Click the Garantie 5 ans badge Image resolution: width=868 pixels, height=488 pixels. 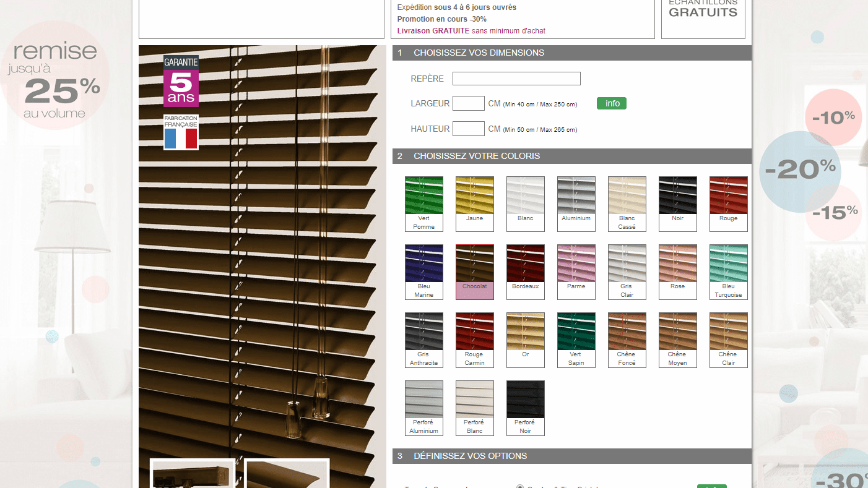pos(181,81)
